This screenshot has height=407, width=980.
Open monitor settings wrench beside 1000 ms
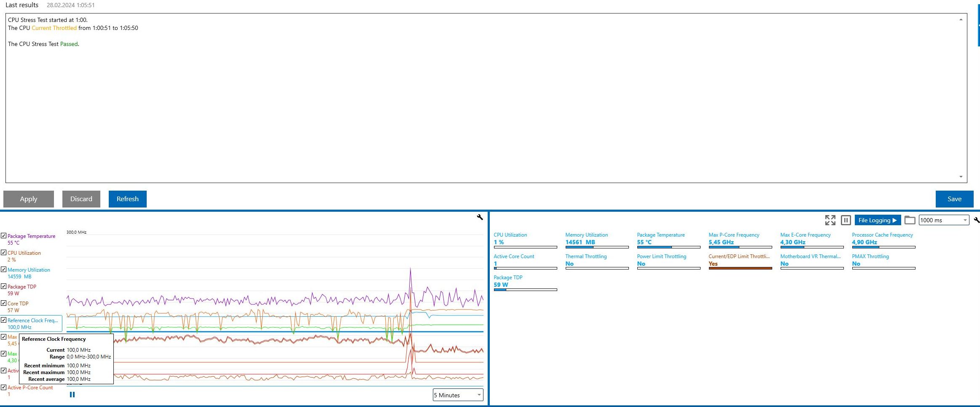[x=977, y=220]
